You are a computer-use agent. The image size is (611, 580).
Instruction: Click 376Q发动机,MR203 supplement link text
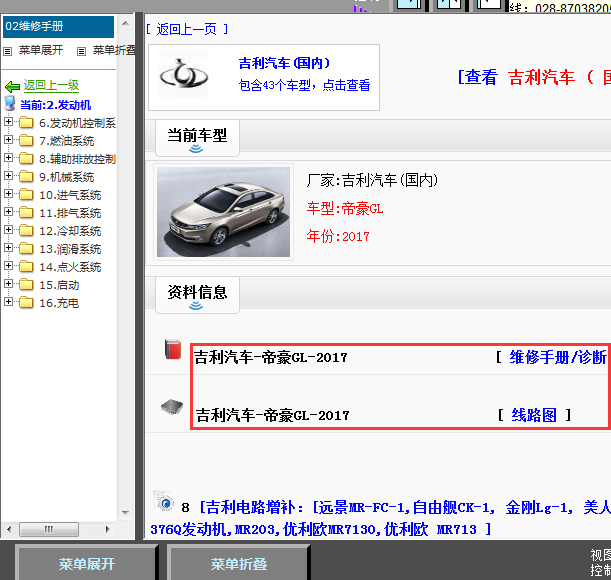(x=321, y=529)
